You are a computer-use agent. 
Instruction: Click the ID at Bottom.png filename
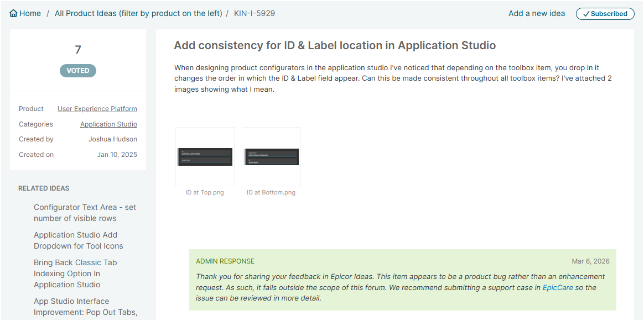[271, 193]
